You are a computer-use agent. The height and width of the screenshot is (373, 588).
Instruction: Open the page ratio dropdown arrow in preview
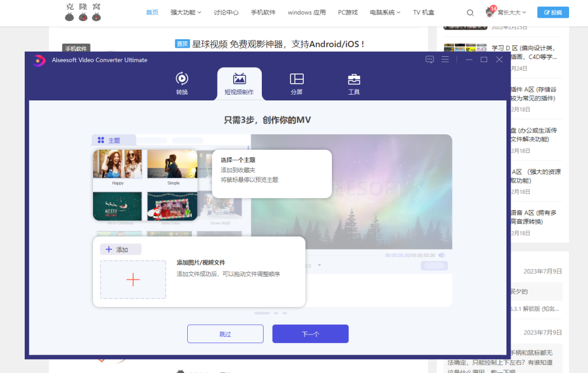pos(319,266)
